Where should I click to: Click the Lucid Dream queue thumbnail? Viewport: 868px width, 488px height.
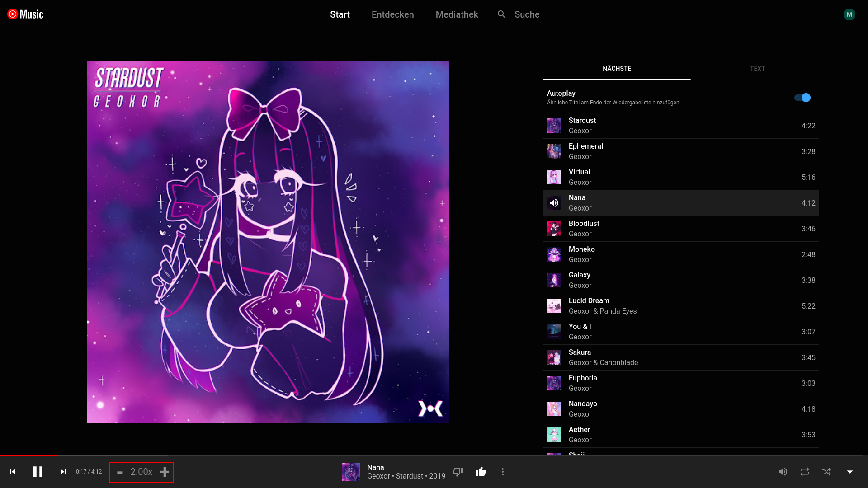pos(554,306)
